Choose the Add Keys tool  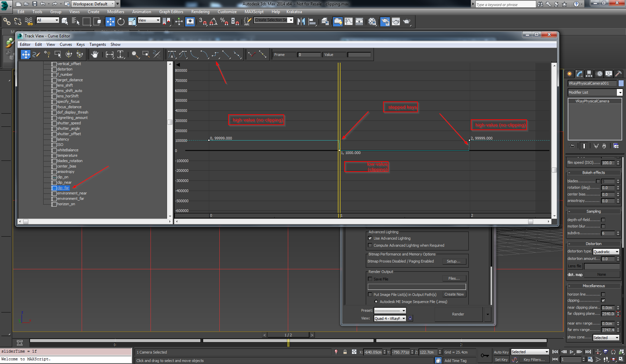click(47, 54)
